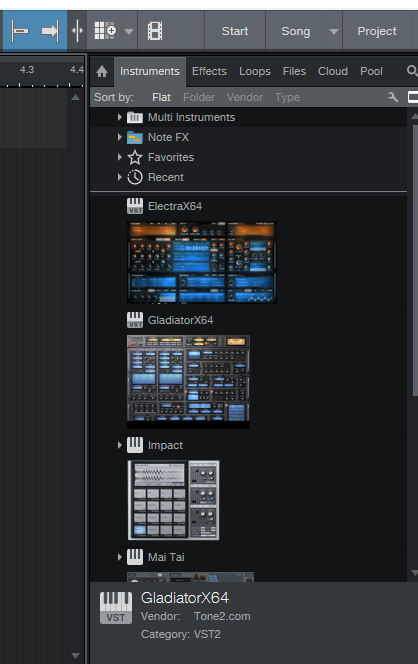Open the video player film icon
Screen dimensions: 418x664
pyautogui.click(x=155, y=31)
